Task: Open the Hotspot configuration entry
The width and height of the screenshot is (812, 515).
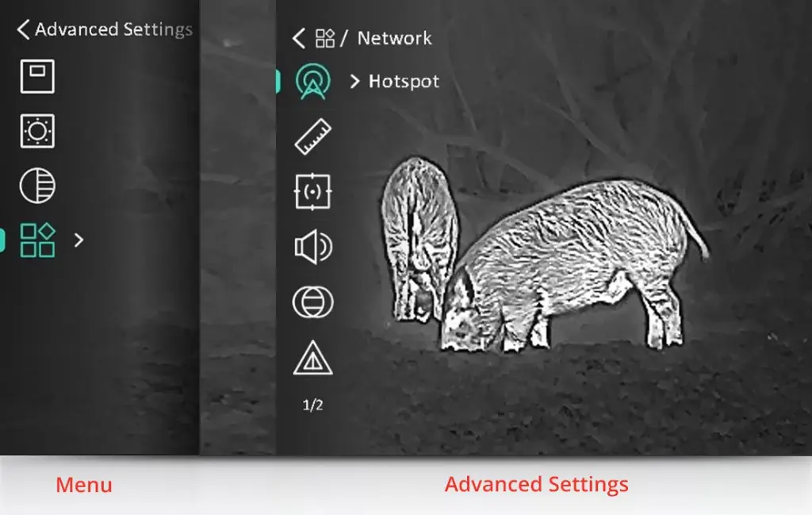Action: tap(406, 81)
